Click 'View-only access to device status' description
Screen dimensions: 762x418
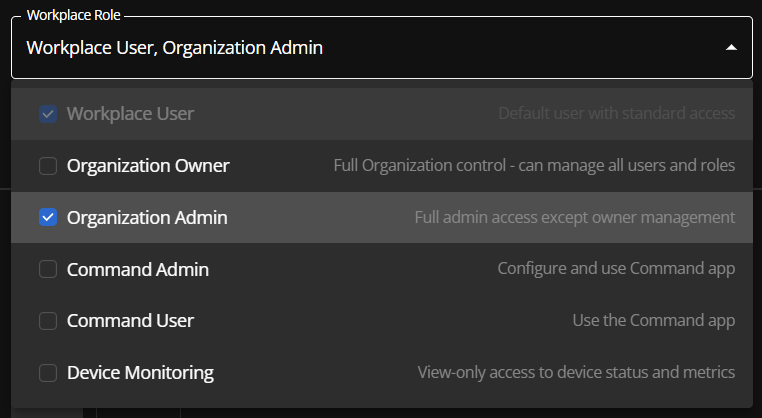(x=576, y=372)
